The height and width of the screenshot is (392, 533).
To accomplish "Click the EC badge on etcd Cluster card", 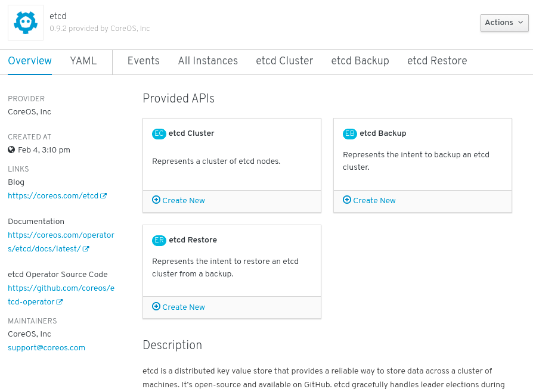I will pos(159,133).
